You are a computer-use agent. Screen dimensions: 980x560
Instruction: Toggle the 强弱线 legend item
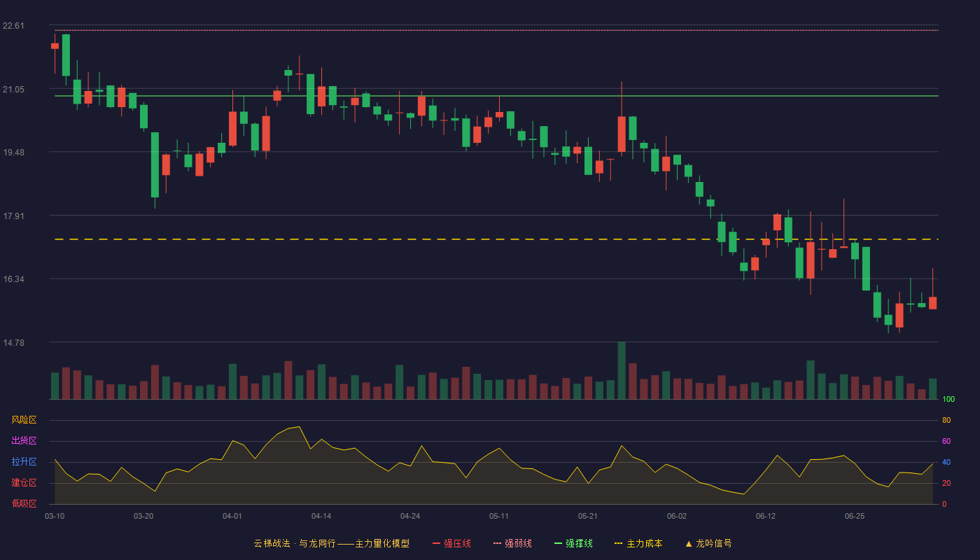512,543
